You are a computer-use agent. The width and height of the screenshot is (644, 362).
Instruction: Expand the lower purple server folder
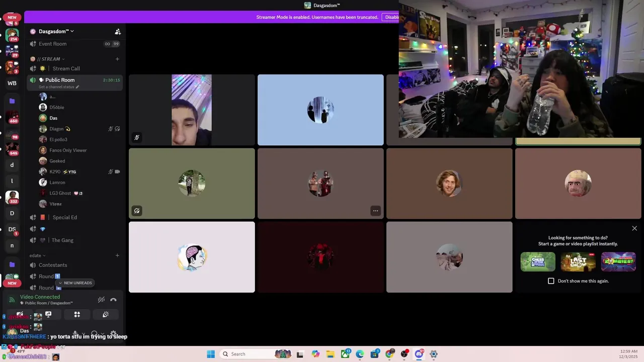point(12,264)
